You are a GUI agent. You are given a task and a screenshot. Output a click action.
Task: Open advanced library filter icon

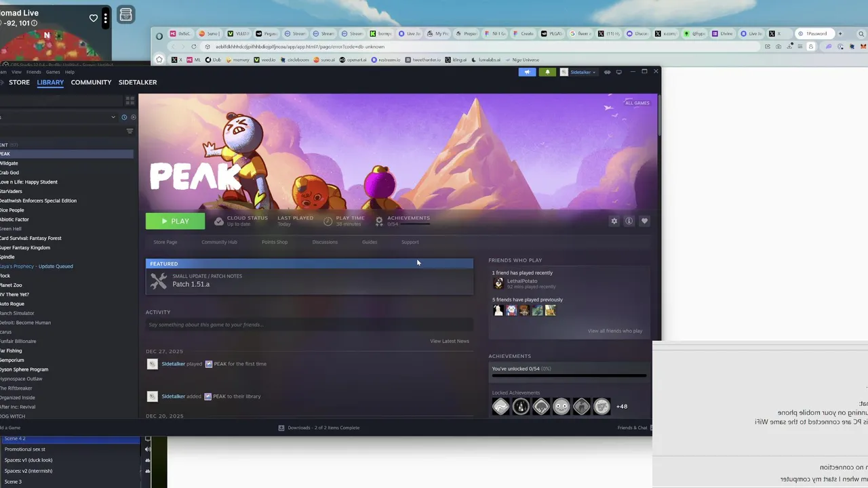pos(130,131)
